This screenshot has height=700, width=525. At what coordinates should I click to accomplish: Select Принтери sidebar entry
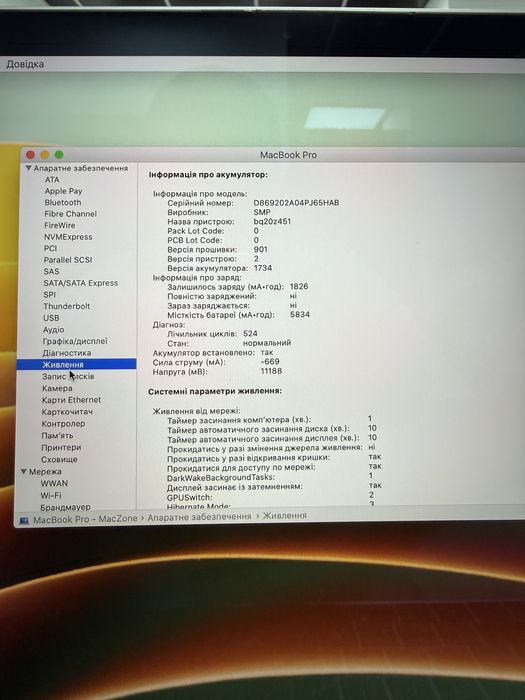click(61, 447)
